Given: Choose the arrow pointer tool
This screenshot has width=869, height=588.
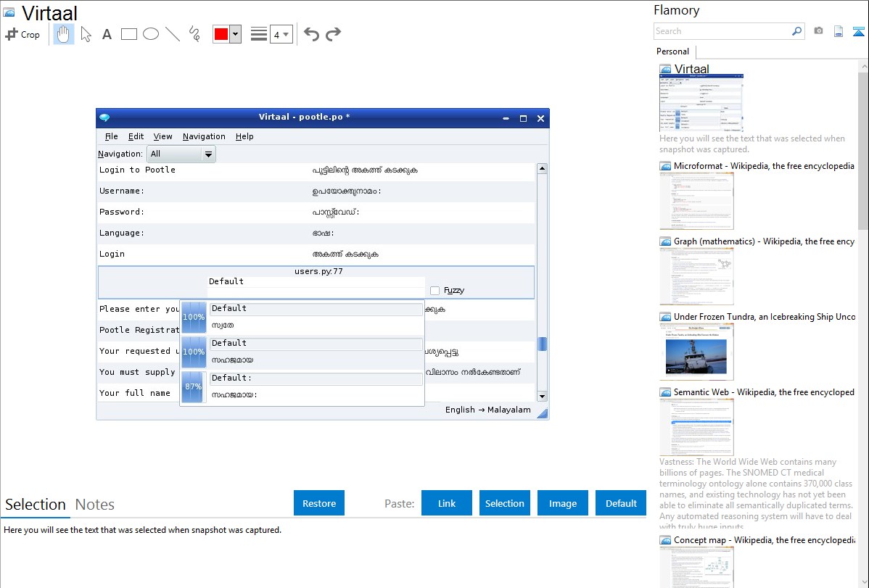Looking at the screenshot, I should click(86, 34).
